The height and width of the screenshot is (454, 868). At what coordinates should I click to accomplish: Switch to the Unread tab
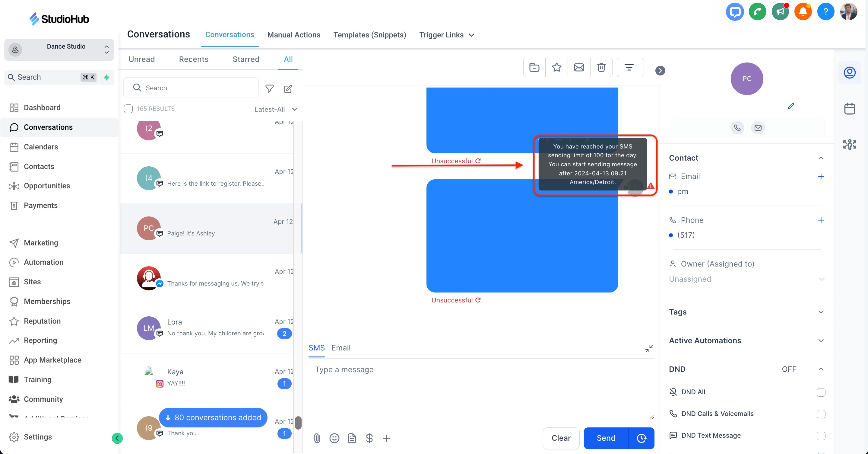(x=141, y=59)
